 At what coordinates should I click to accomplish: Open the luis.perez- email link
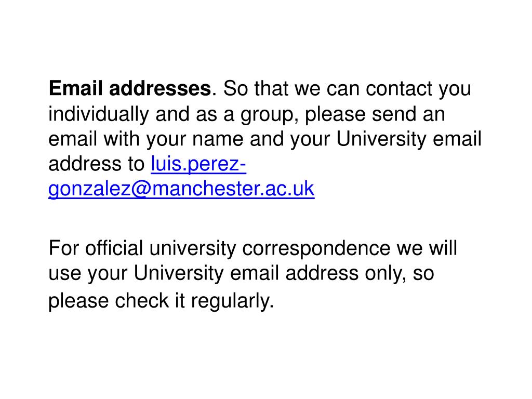tap(198, 164)
